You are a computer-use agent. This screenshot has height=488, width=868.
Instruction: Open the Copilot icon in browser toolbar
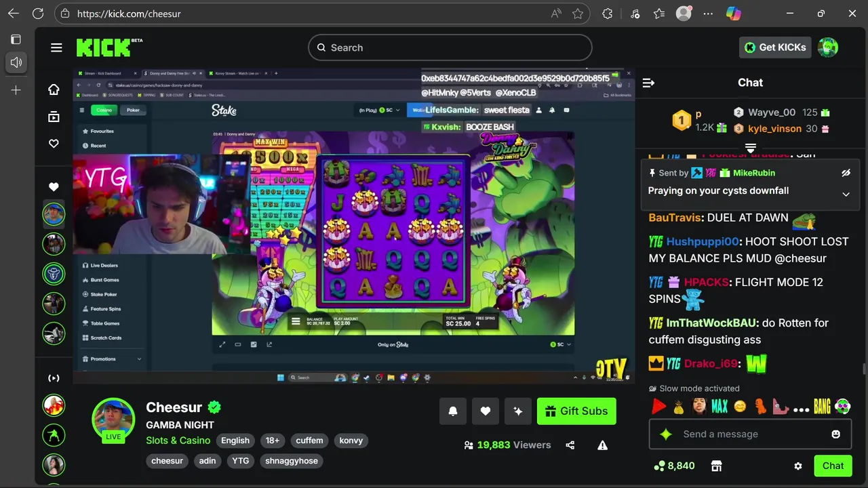(733, 14)
